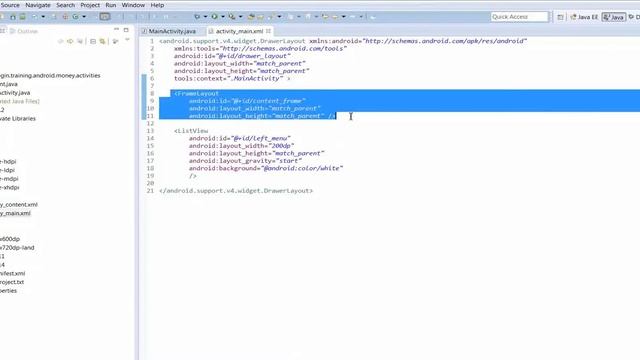Viewport: 640px width, 360px height.
Task: Click the "@android:color/white" background value
Action: 303,168
